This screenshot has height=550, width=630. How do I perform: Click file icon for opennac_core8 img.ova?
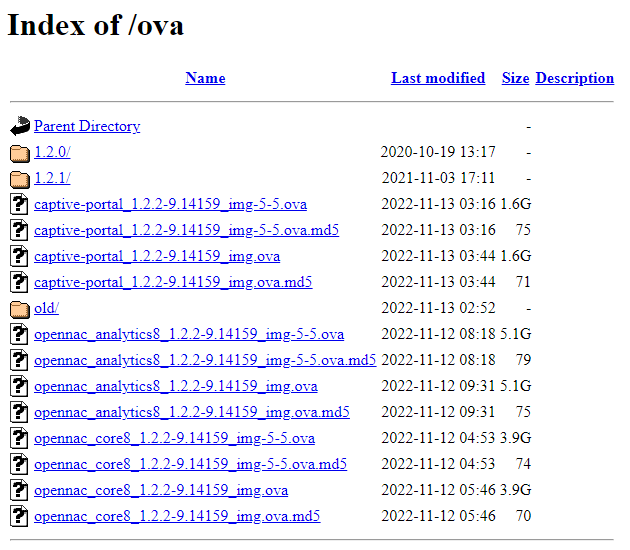(19, 490)
